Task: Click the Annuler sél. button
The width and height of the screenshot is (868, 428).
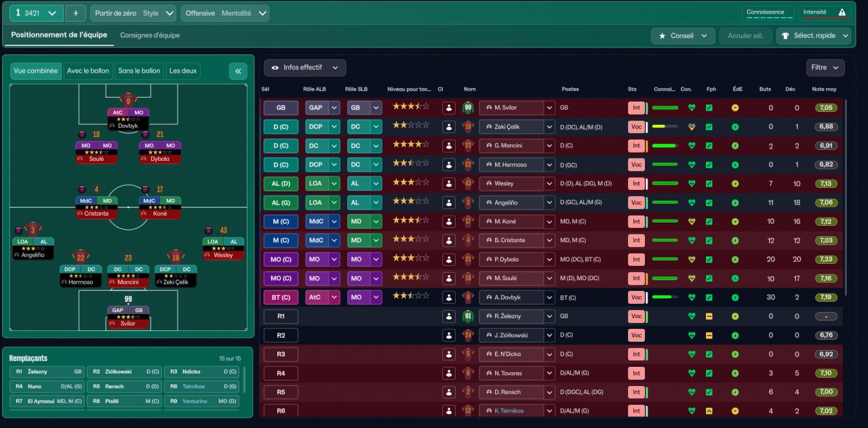Action: pos(745,36)
